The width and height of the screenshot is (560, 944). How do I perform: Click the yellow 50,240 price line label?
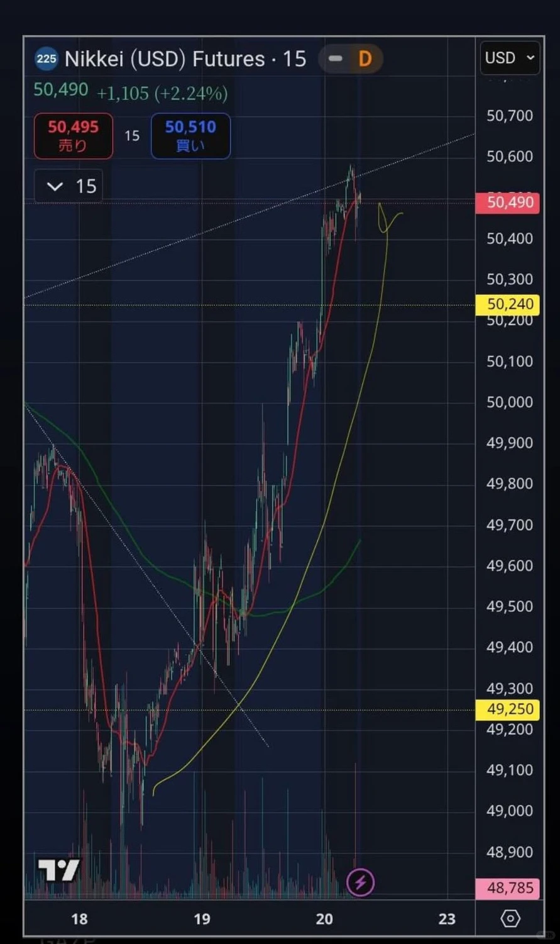tap(507, 304)
